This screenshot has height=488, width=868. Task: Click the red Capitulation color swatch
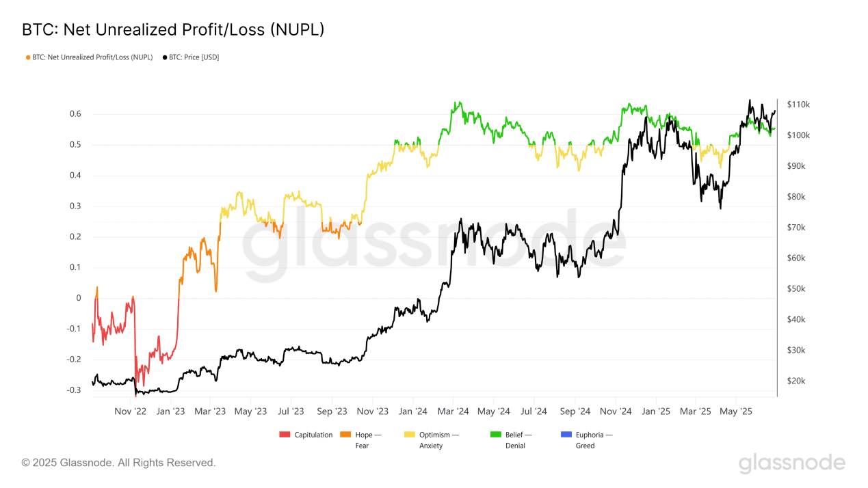pyautogui.click(x=285, y=435)
